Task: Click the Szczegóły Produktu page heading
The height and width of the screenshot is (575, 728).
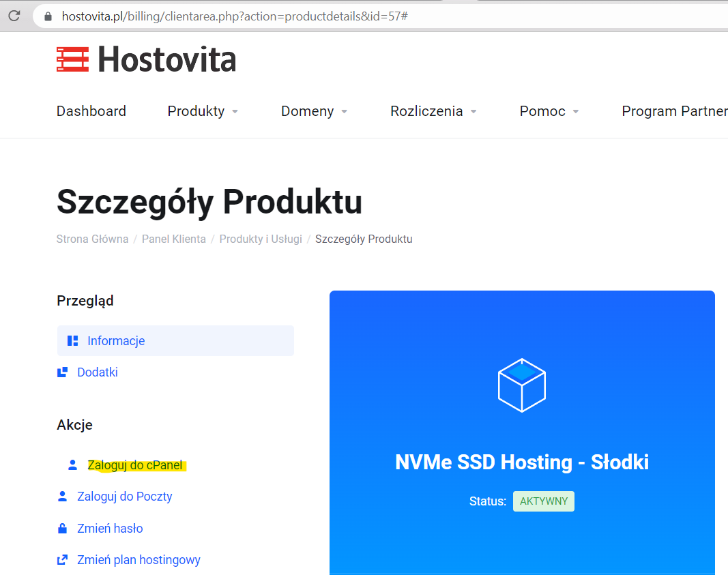Action: tap(209, 203)
